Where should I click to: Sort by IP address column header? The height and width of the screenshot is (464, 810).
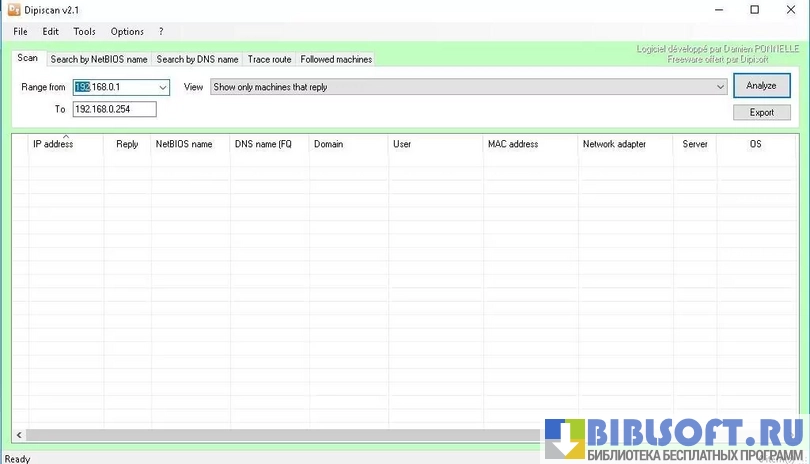click(53, 145)
